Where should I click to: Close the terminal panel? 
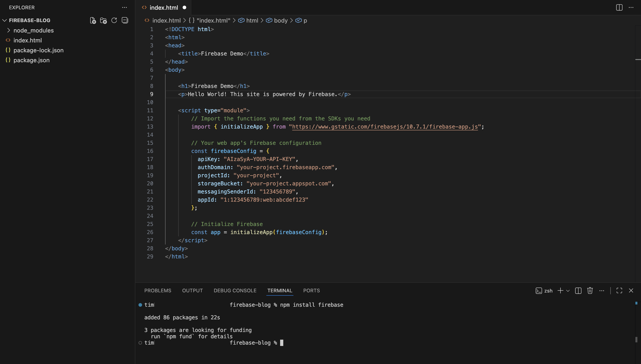pos(631,290)
